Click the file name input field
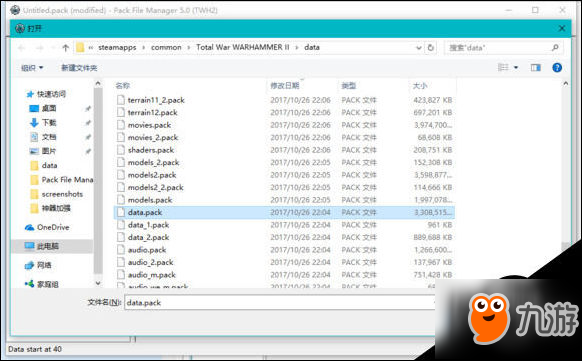The width and height of the screenshot is (582, 361). click(x=279, y=302)
